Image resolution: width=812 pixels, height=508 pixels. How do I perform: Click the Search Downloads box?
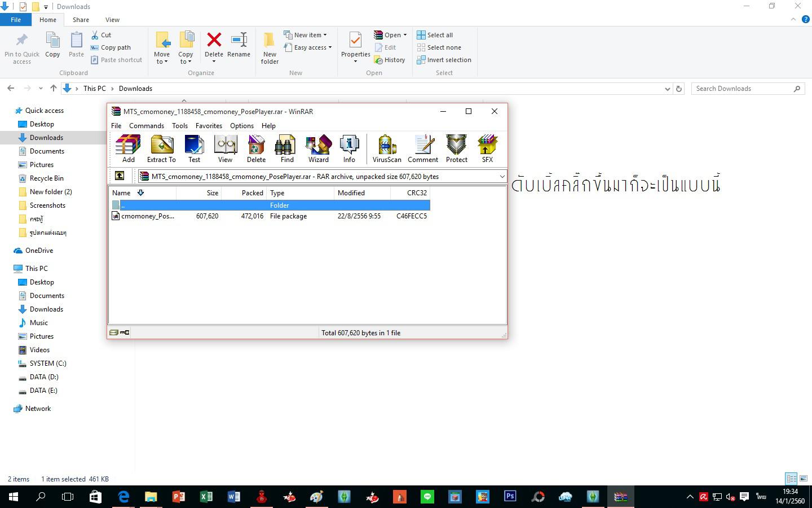747,89
